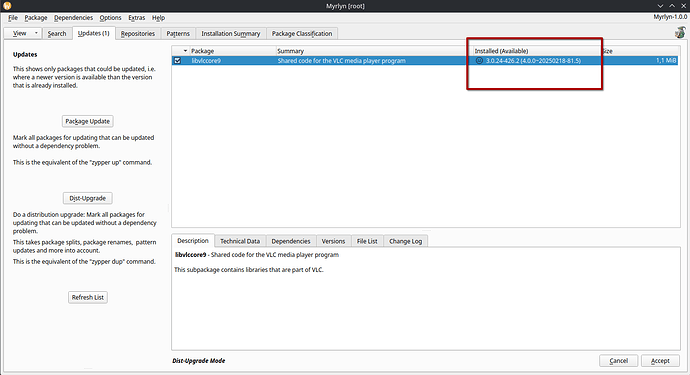Select the Updates (1) tab

click(94, 33)
